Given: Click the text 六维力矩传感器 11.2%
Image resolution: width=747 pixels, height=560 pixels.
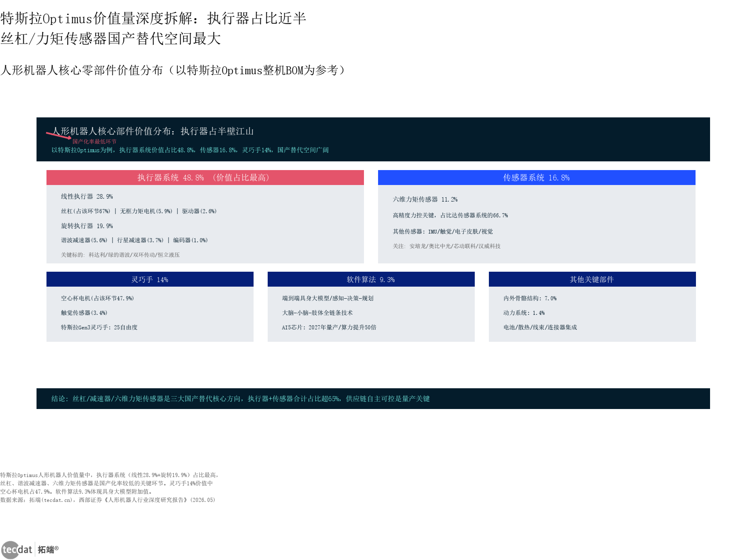Looking at the screenshot, I should point(425,200).
